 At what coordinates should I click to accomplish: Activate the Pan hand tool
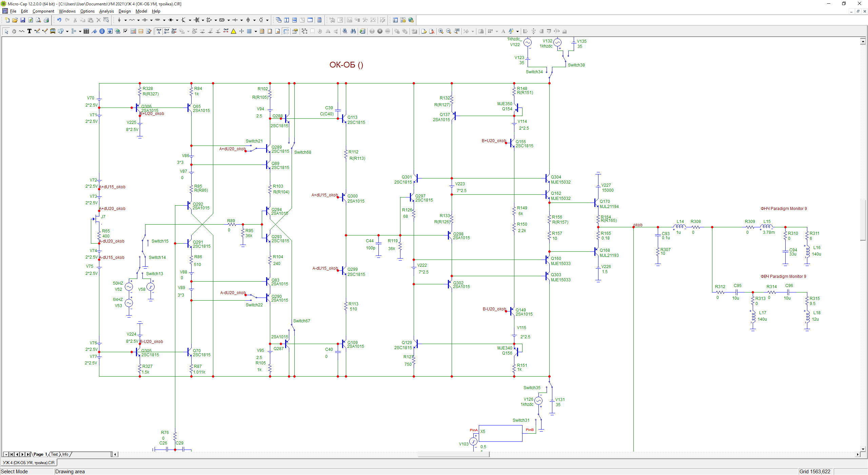click(14, 31)
